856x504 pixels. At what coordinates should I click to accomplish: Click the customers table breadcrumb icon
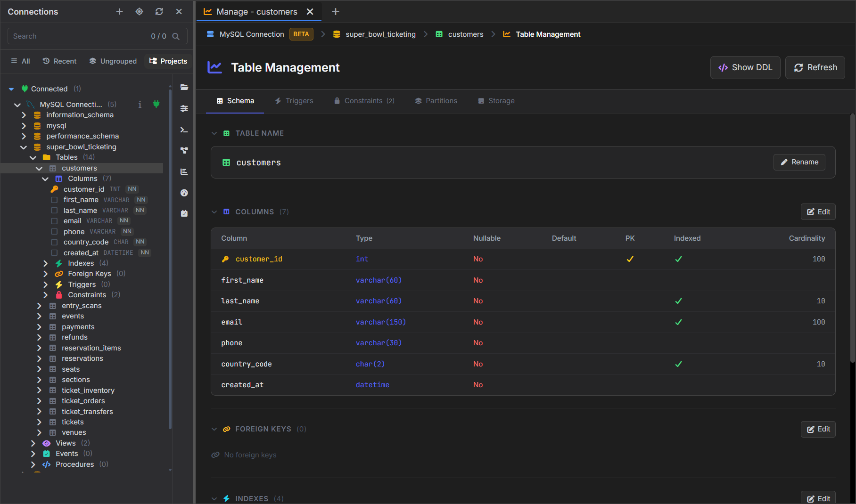(x=439, y=34)
